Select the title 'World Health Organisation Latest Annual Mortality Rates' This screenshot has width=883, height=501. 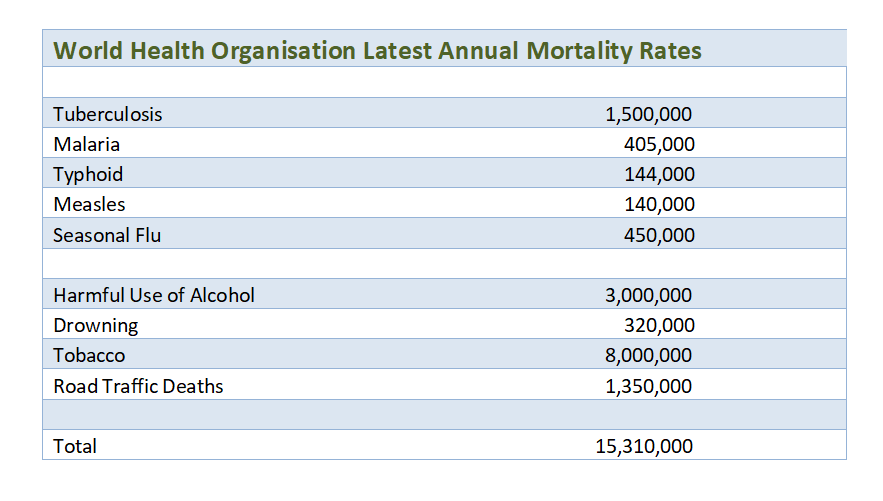377,51
